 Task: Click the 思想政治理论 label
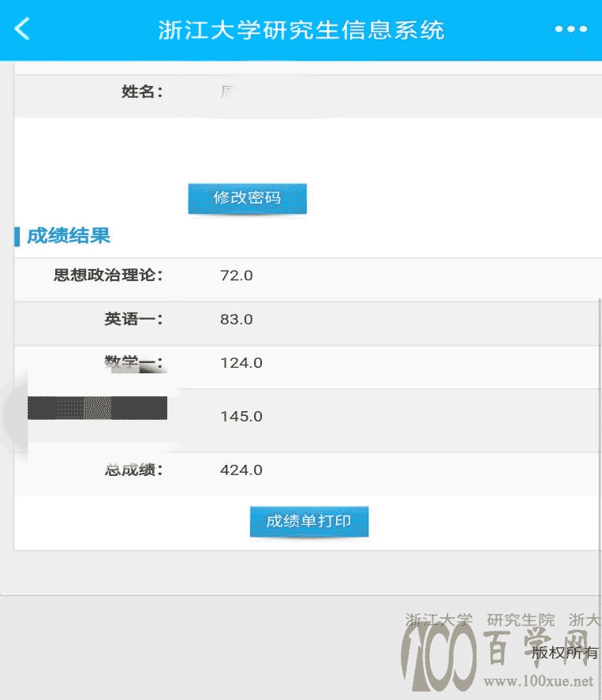pyautogui.click(x=108, y=275)
